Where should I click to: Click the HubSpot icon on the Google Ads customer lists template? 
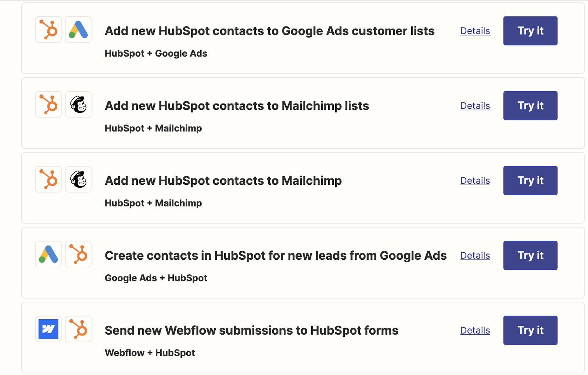[48, 29]
